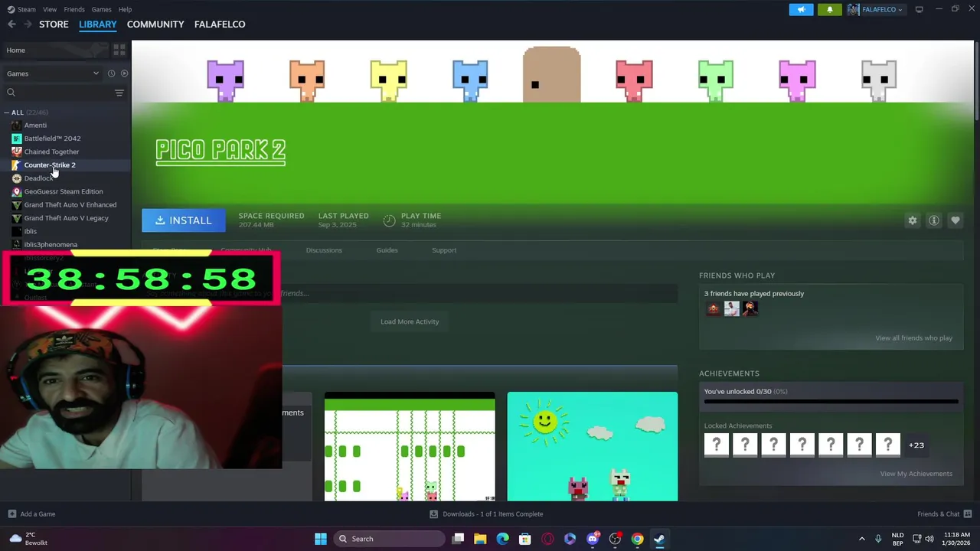Switch to the COMMUNITY tab
Viewport: 980px width, 551px height.
(155, 24)
